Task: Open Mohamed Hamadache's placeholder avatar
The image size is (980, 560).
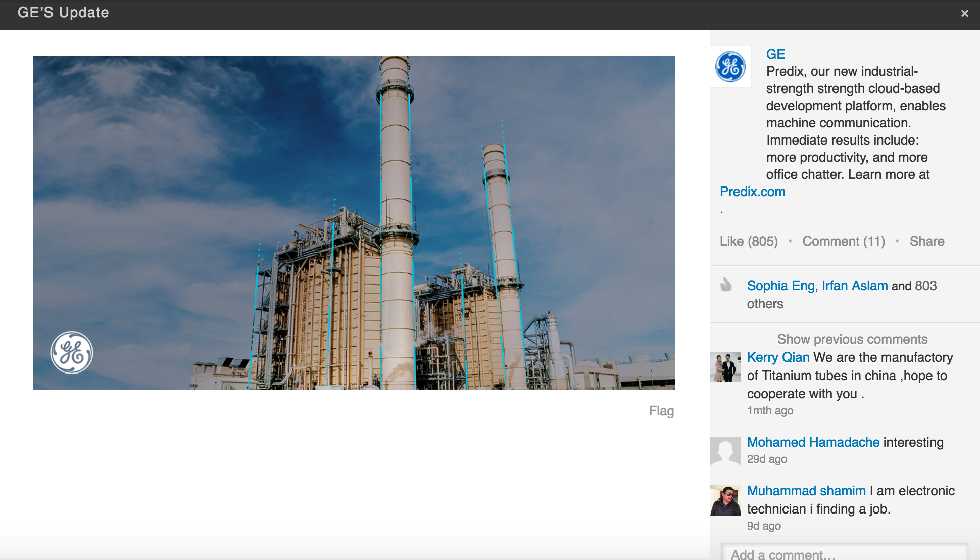Action: 725,451
